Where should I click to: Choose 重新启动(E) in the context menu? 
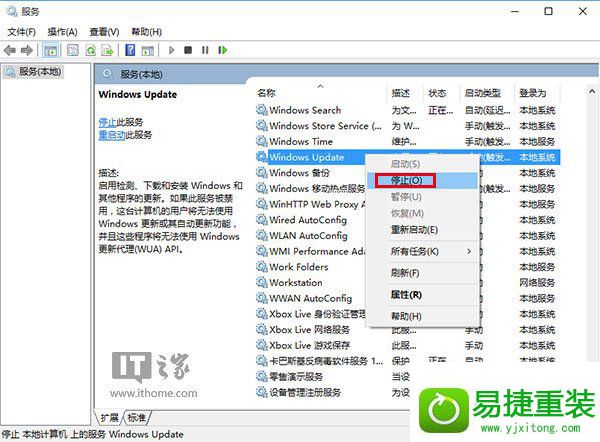coord(422,230)
